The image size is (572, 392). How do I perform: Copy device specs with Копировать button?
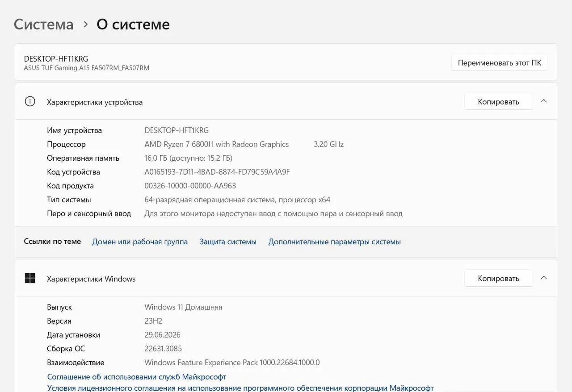(x=498, y=101)
